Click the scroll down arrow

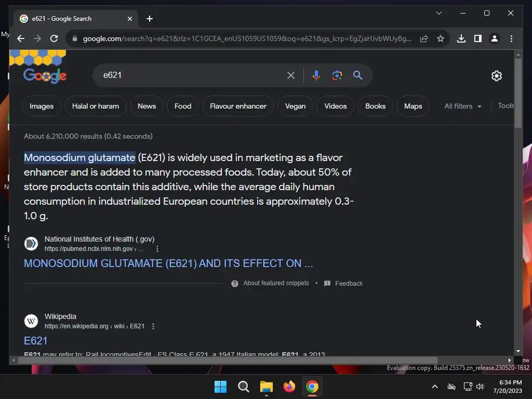(x=518, y=352)
